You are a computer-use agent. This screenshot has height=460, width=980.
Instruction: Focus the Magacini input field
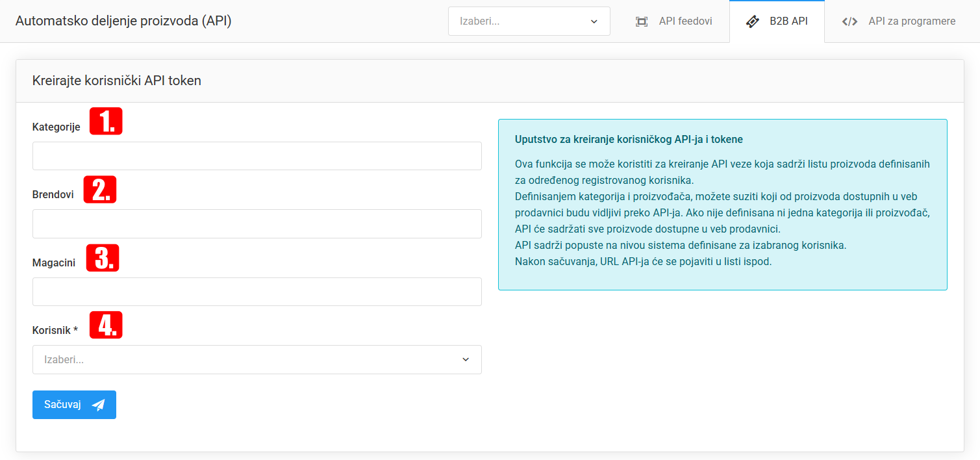pos(257,292)
